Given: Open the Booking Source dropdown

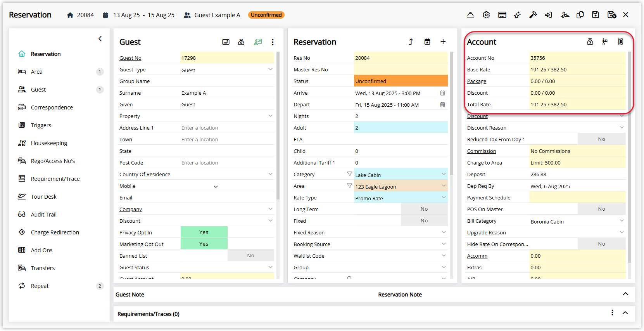Looking at the screenshot, I should click(x=444, y=244).
